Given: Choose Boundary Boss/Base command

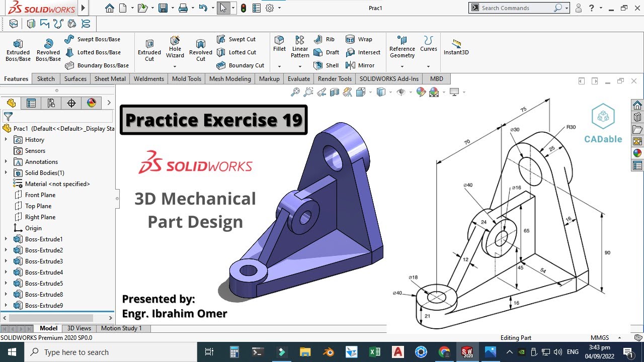Looking at the screenshot, I should pyautogui.click(x=97, y=65).
